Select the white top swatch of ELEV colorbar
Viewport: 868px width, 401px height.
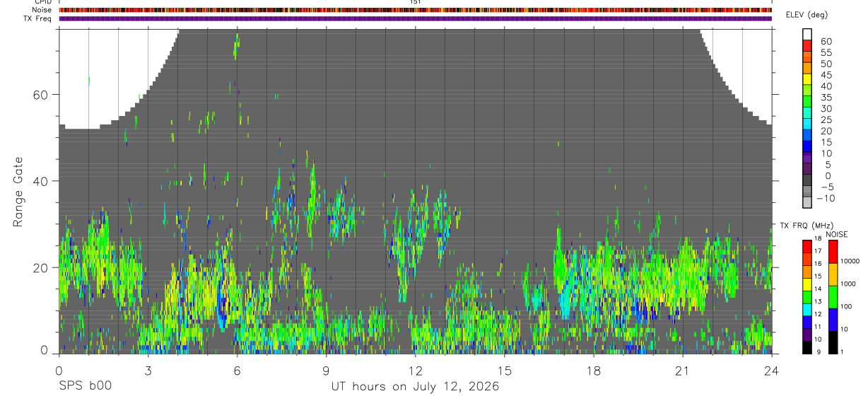click(x=808, y=34)
